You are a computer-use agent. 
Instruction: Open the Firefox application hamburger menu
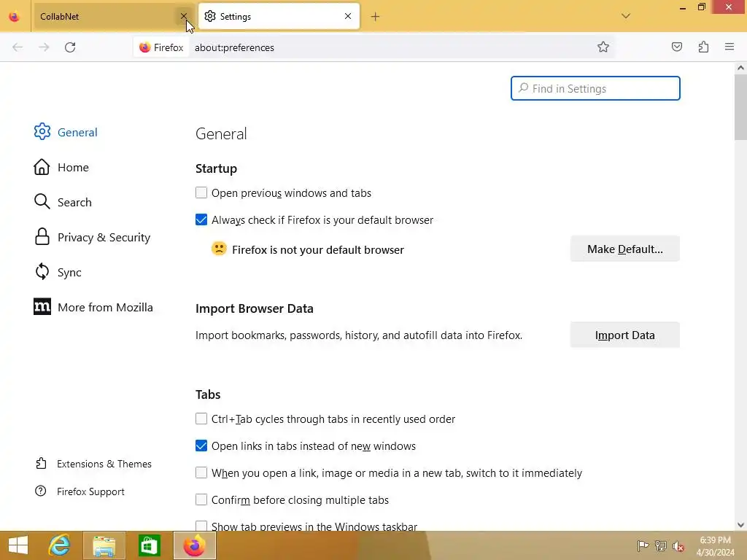click(729, 47)
